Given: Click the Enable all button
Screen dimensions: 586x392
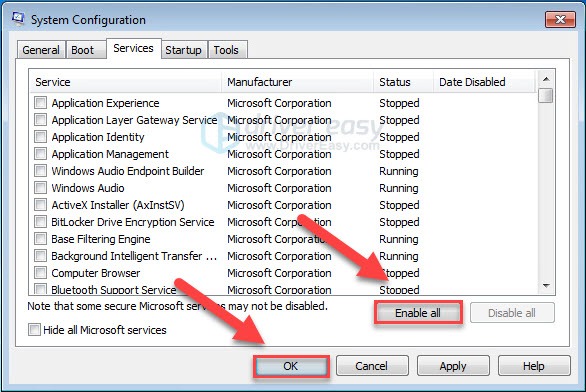Looking at the screenshot, I should (x=418, y=313).
